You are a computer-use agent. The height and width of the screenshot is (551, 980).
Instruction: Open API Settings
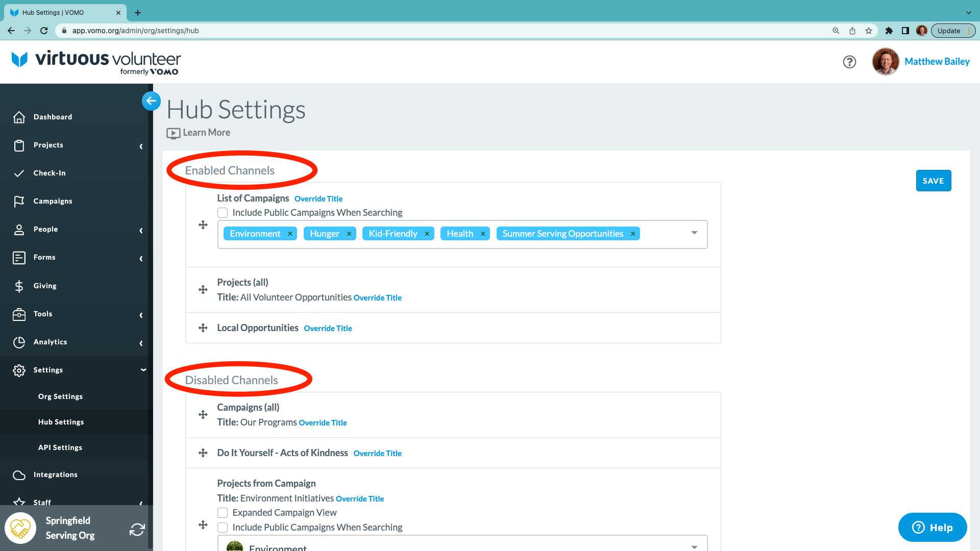coord(60,447)
